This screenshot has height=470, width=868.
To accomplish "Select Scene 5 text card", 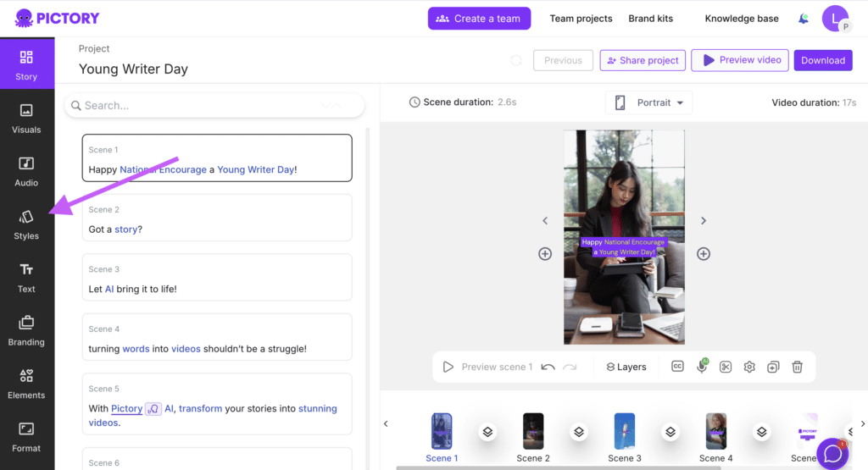I will tap(217, 404).
